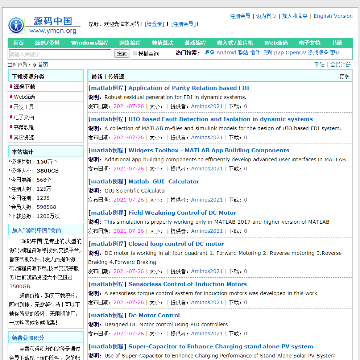Click the hot search keyword 'opencv'
The height and width of the screenshot is (360, 360).
pyautogui.click(x=295, y=53)
